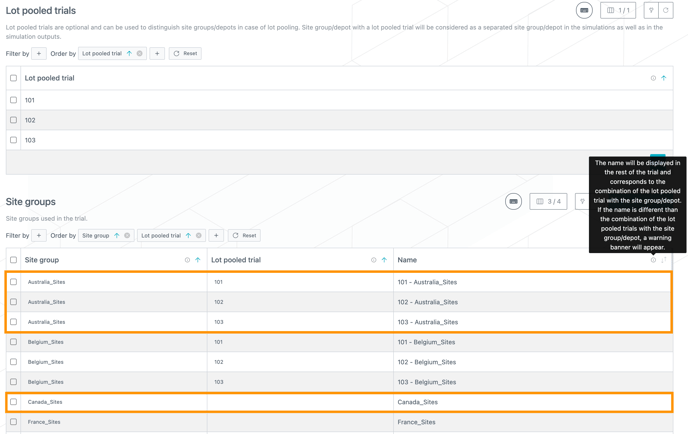This screenshot has height=434, width=688.
Task: Remove the Lot pooled trial order chip in top table
Action: (x=140, y=54)
